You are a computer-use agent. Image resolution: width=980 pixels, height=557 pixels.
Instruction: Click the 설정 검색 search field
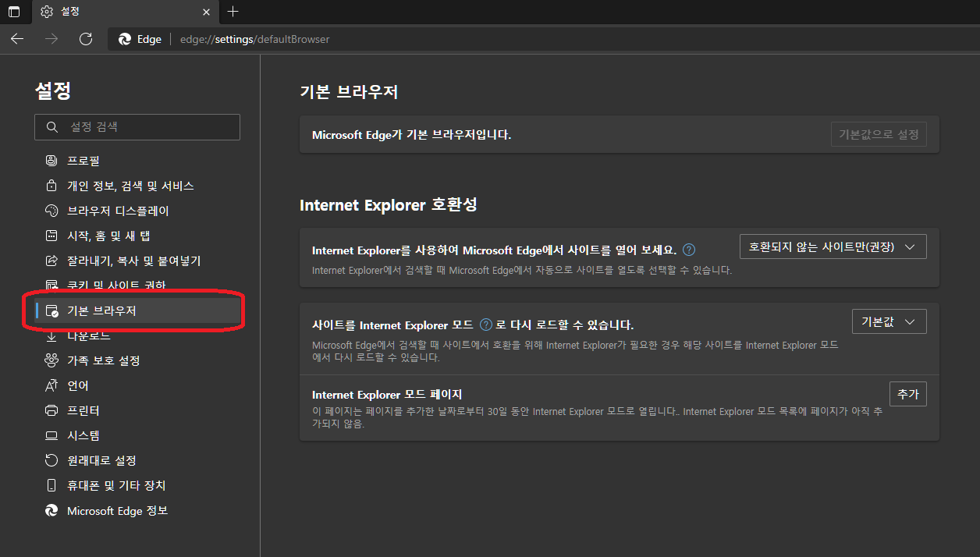(137, 126)
